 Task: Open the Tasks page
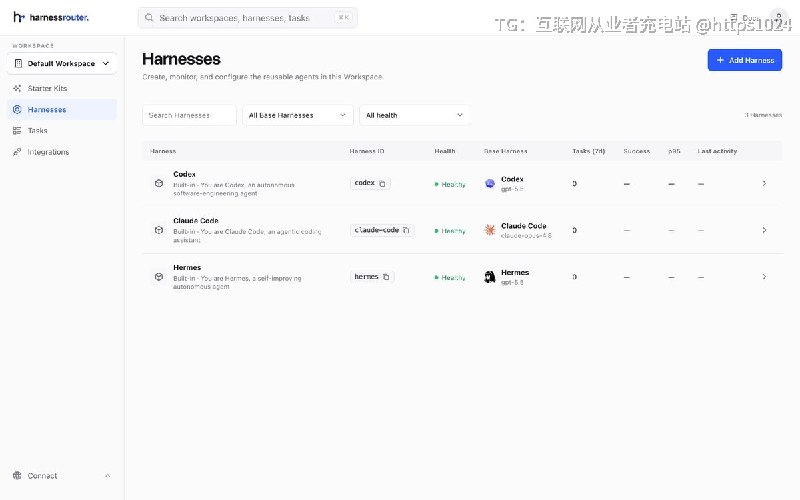(62, 131)
